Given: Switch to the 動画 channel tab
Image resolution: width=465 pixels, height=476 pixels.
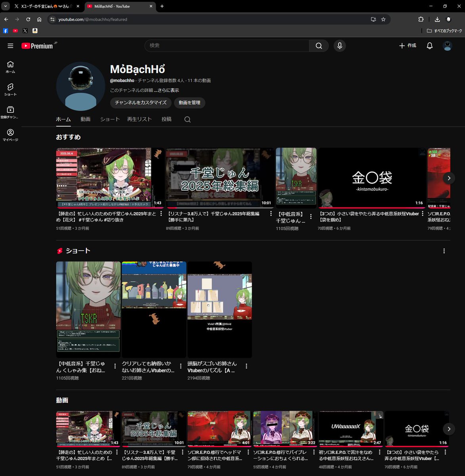Looking at the screenshot, I should point(86,119).
